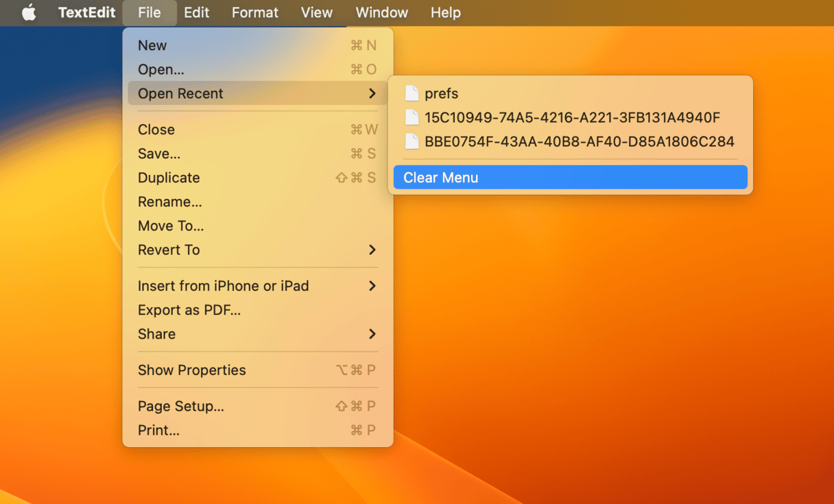
Task: Click the file icon beside BBE0754F-43AA-40B8-AF40-D85A1806C284
Action: click(x=412, y=141)
